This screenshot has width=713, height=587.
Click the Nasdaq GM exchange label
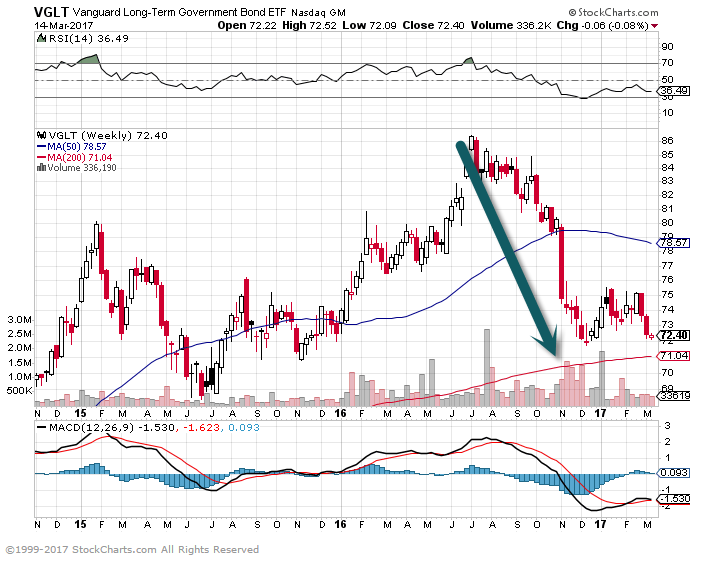point(318,13)
